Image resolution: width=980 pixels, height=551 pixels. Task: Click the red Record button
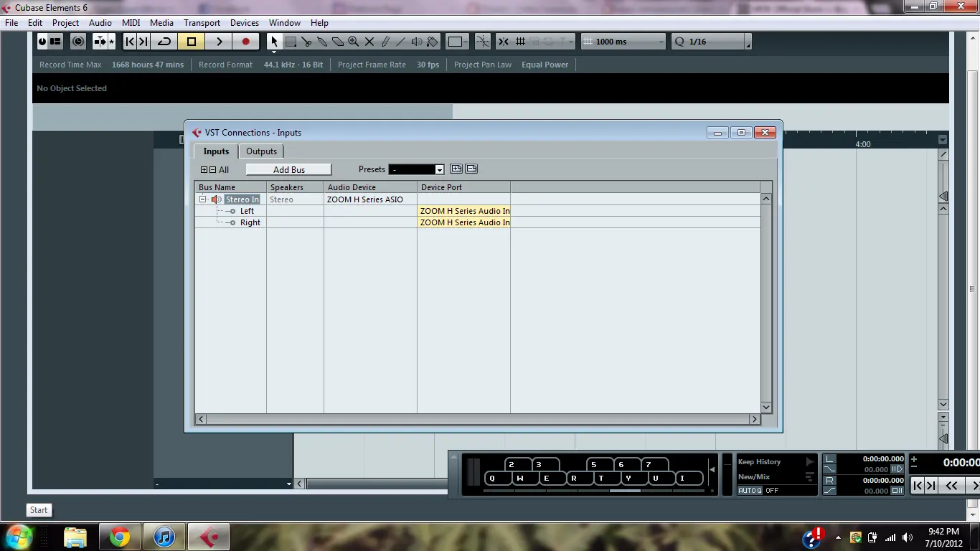(x=246, y=42)
